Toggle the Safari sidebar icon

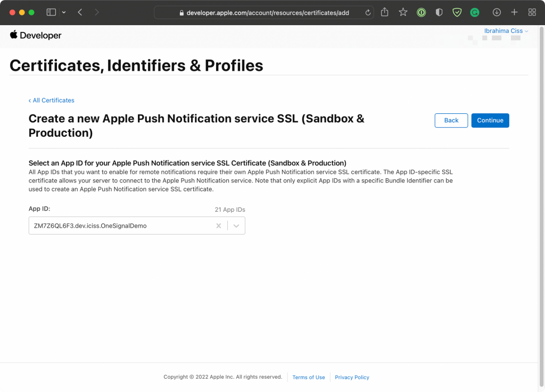click(x=51, y=12)
